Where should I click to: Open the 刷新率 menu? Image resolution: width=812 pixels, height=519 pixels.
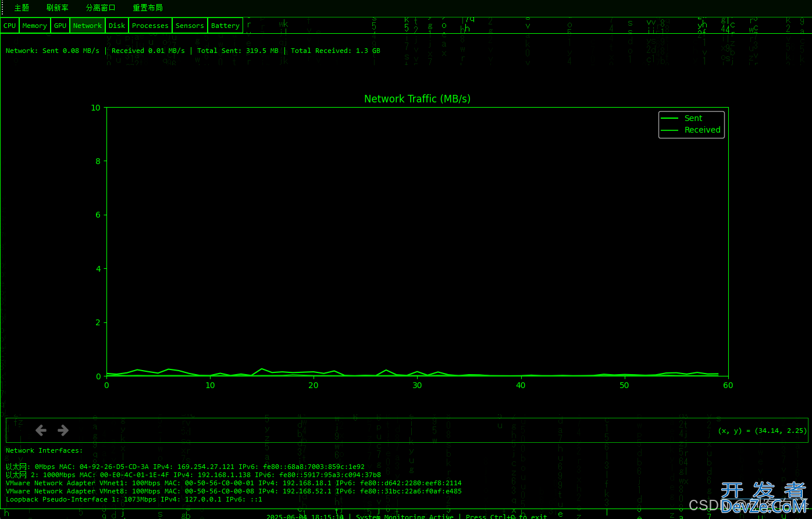[x=58, y=8]
